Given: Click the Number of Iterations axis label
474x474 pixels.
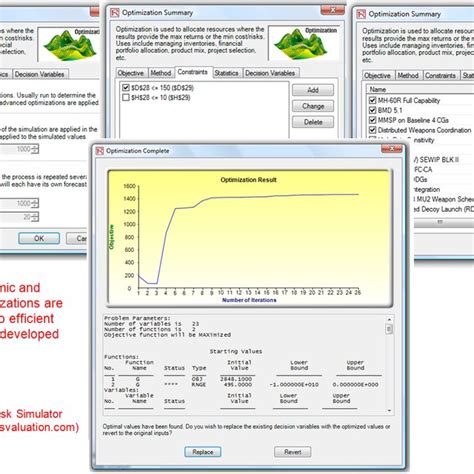Looking at the screenshot, I should click(249, 300).
